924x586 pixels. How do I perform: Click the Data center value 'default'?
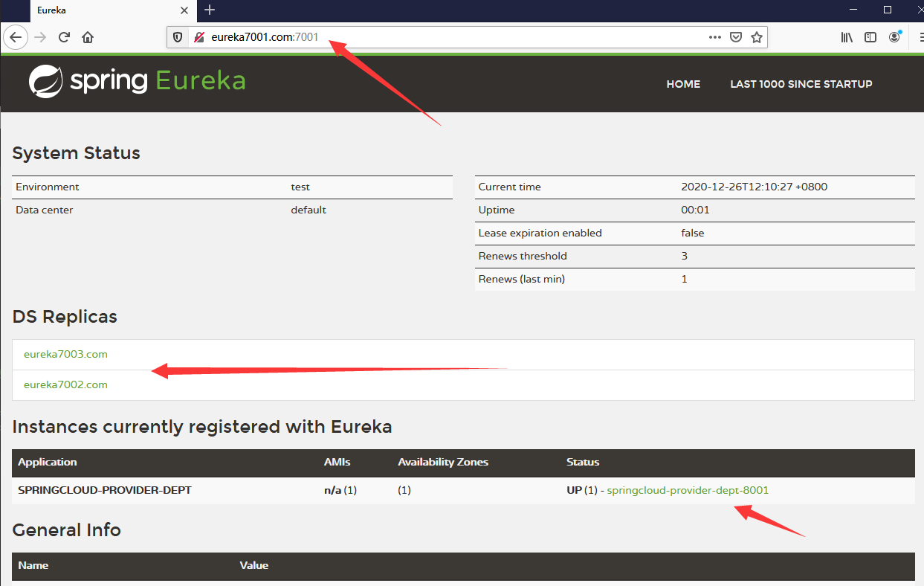[308, 210]
